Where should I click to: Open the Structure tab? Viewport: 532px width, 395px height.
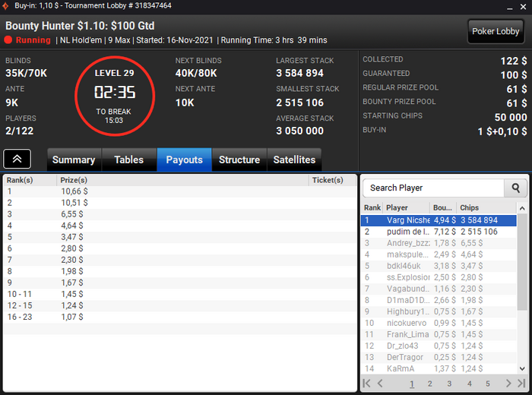pyautogui.click(x=239, y=160)
